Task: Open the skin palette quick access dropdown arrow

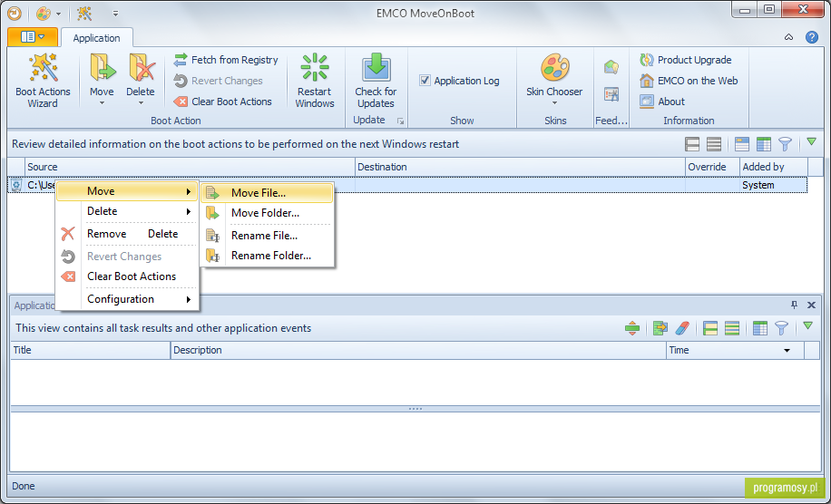Action: point(58,14)
